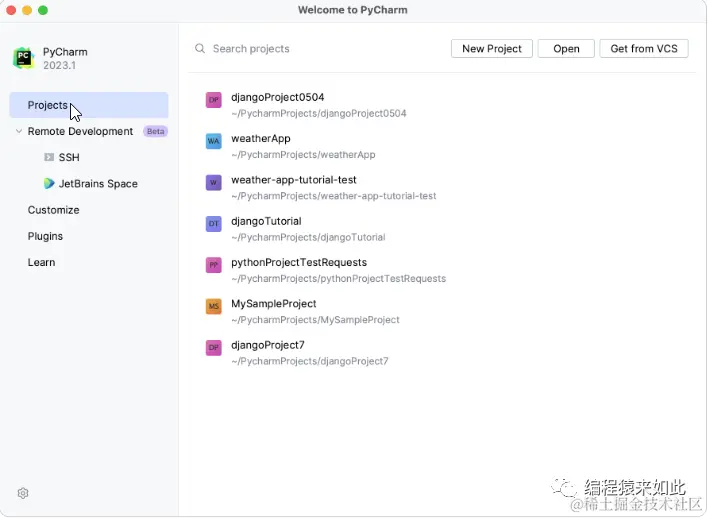Screen dimensions: 708x518
Task: Open project djangoProject0504
Action: (x=278, y=97)
